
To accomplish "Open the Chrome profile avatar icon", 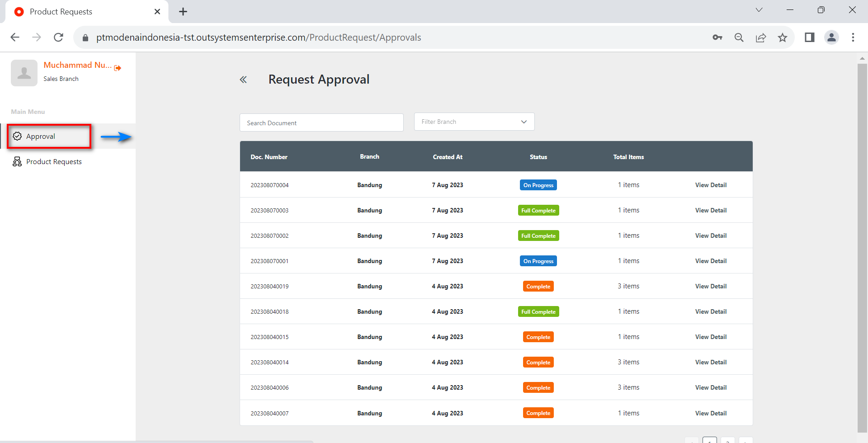I will point(831,38).
